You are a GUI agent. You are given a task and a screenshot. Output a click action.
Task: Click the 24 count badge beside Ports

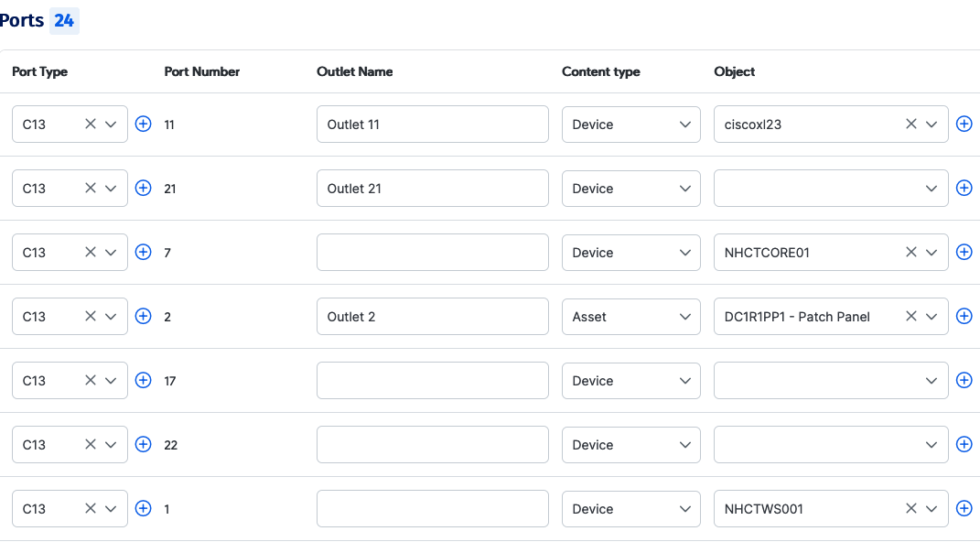click(x=63, y=20)
